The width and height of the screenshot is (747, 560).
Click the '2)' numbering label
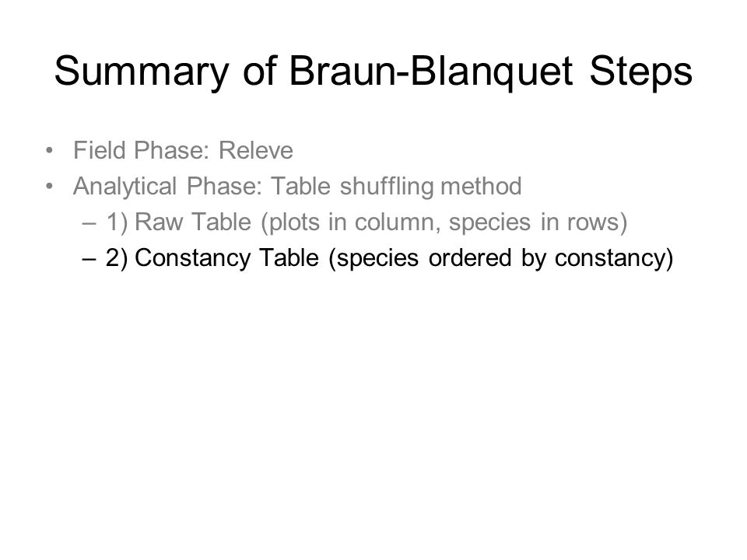tap(117, 258)
